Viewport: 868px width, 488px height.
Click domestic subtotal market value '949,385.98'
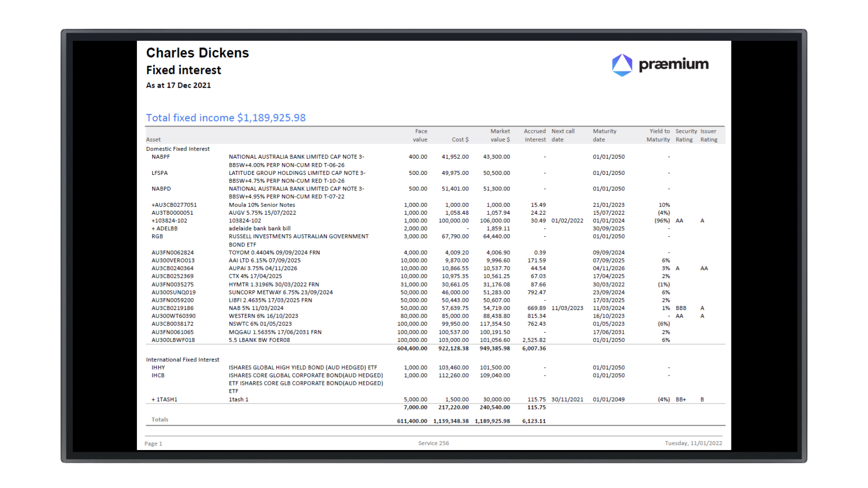pyautogui.click(x=495, y=348)
